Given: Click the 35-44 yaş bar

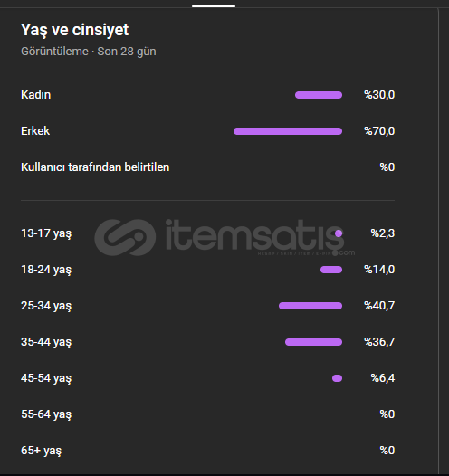Looking at the screenshot, I should point(313,342).
